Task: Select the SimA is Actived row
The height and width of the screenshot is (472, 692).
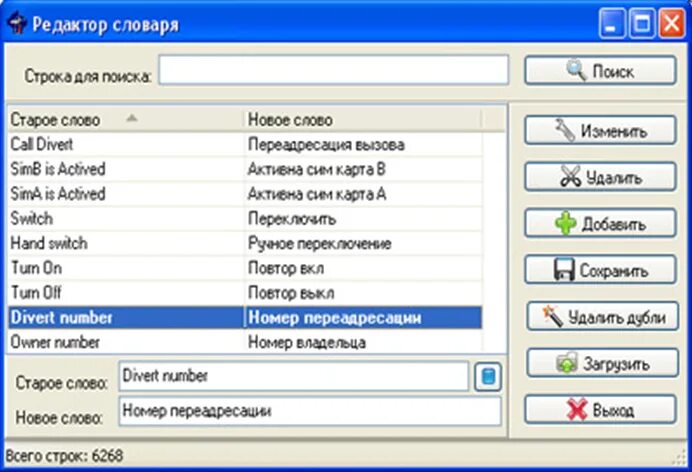Action: 245,194
